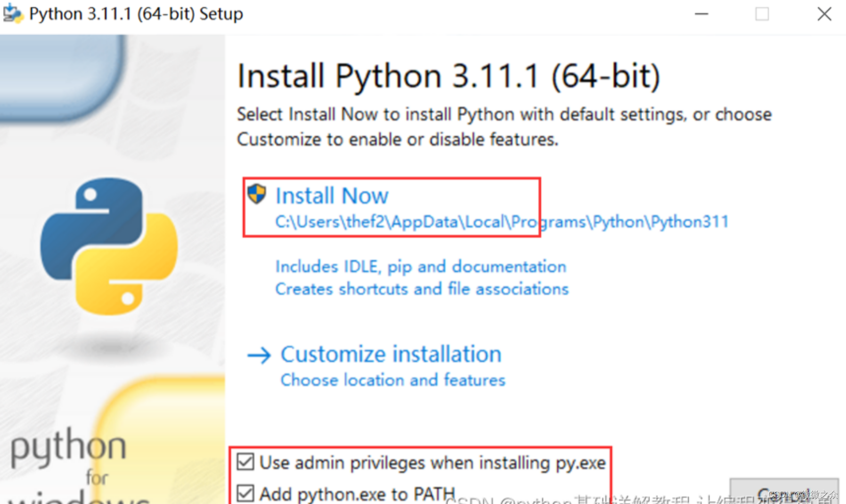This screenshot has height=504, width=846.
Task: Click the Python setup icon in title bar
Action: tap(13, 14)
